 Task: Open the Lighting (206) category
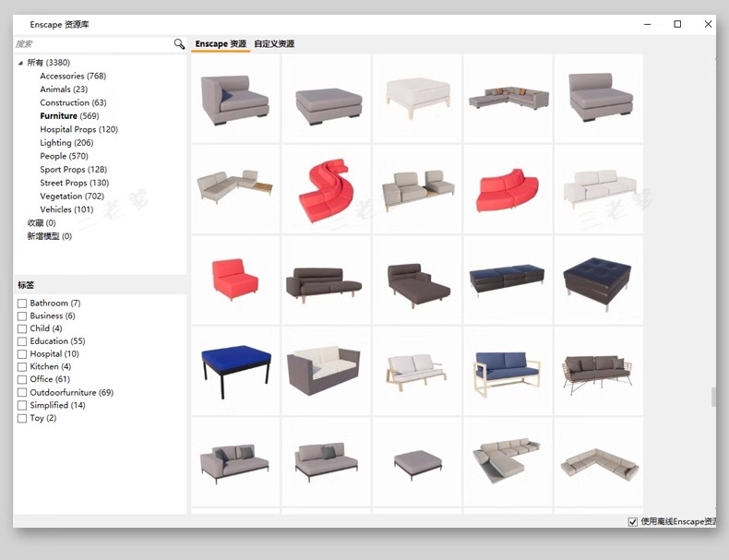pos(66,143)
